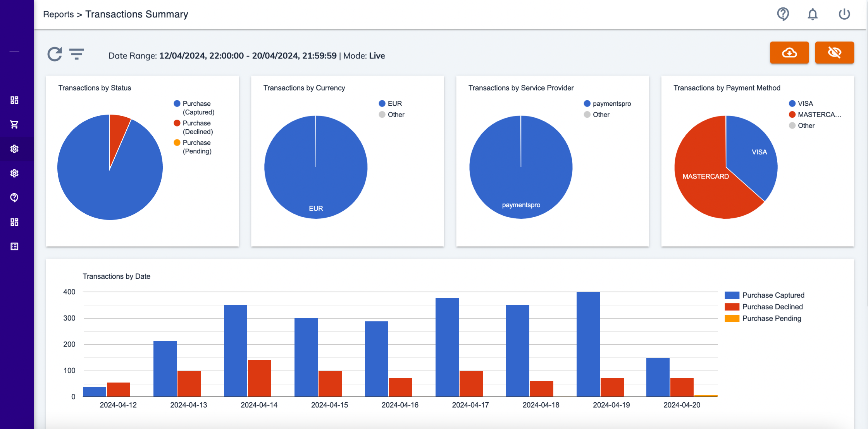The width and height of the screenshot is (868, 429).
Task: Click Purchase Declined bar chart legend
Action: click(763, 307)
